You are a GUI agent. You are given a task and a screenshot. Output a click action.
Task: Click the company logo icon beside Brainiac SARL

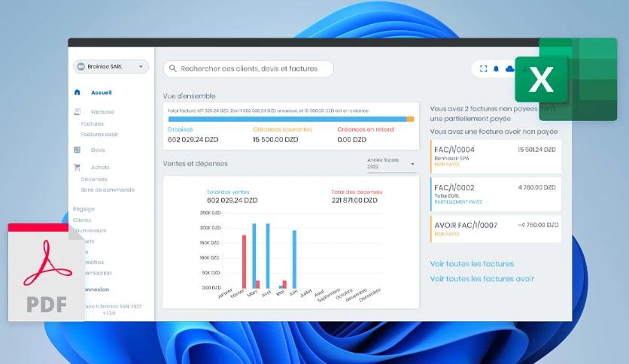(x=81, y=66)
